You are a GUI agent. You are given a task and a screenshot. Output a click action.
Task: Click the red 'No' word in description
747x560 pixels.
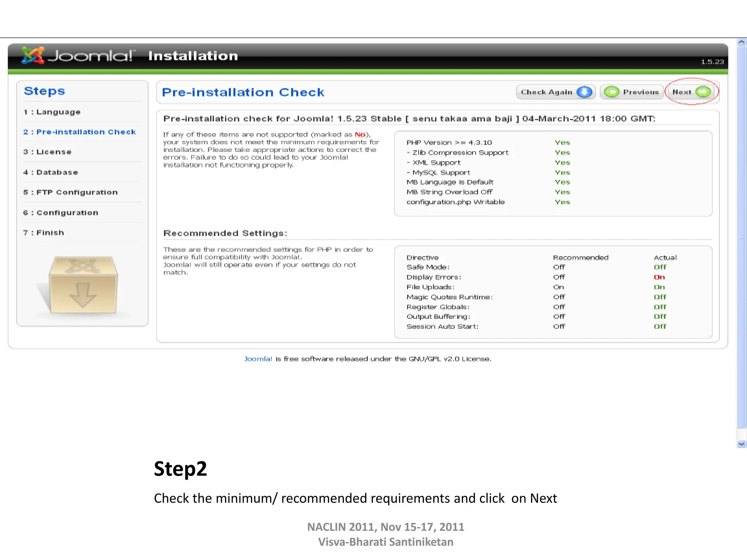(360, 135)
